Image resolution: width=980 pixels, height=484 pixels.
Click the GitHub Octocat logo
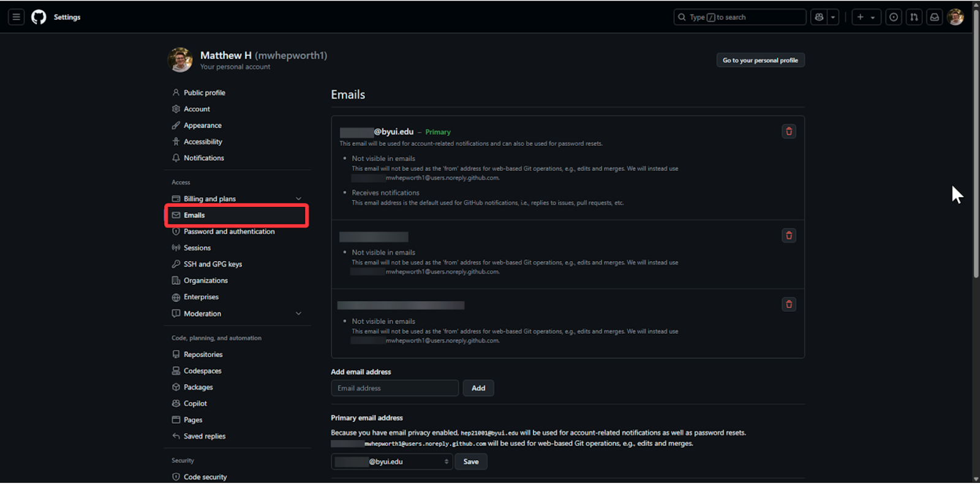(39, 17)
